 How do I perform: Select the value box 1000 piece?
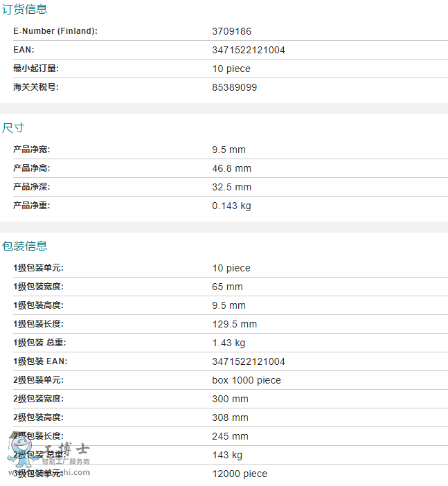(x=246, y=380)
